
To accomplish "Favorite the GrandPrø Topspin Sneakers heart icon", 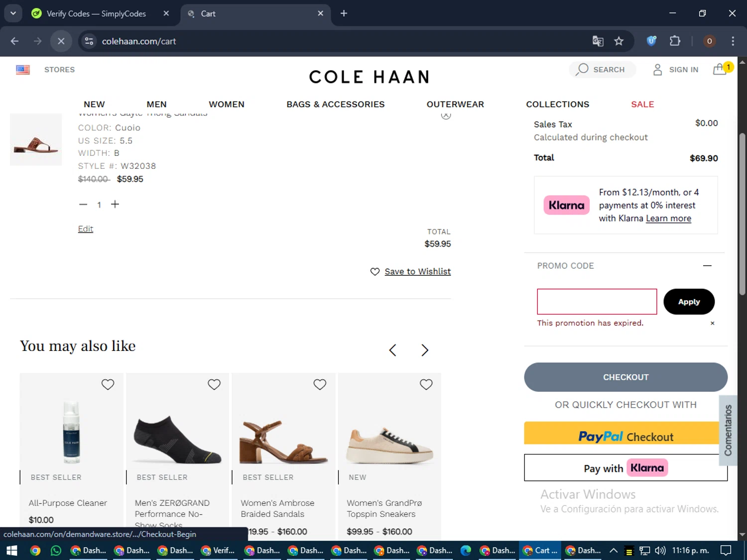I will [426, 384].
